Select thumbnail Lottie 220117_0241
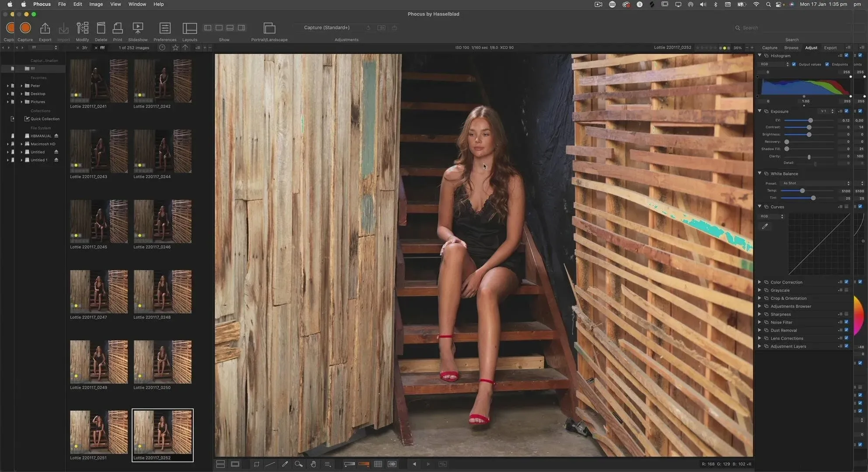The height and width of the screenshot is (472, 868). pos(99,81)
